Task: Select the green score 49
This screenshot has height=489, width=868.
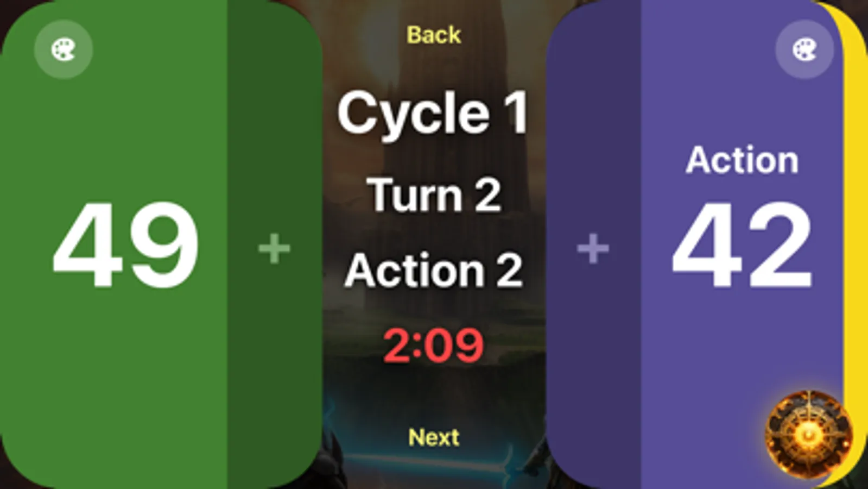Action: 125,245
